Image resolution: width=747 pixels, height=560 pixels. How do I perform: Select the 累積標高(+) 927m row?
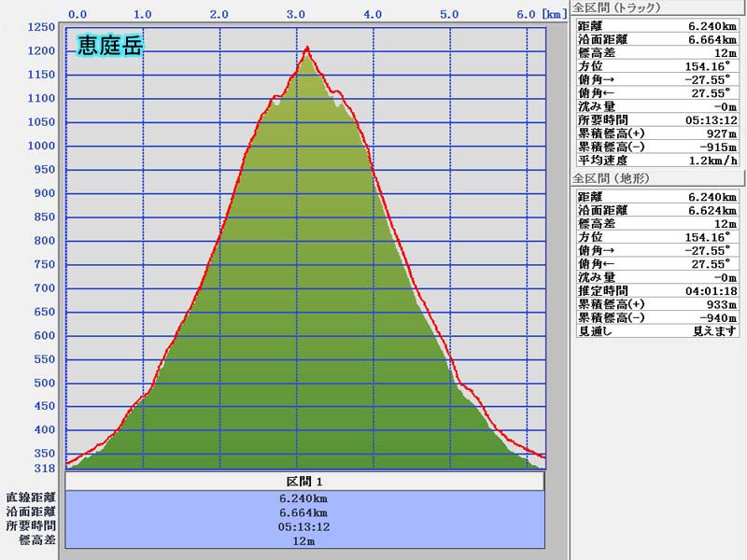[x=656, y=133]
